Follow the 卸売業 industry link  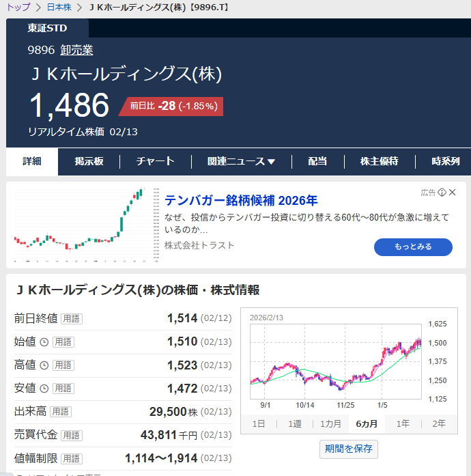76,50
